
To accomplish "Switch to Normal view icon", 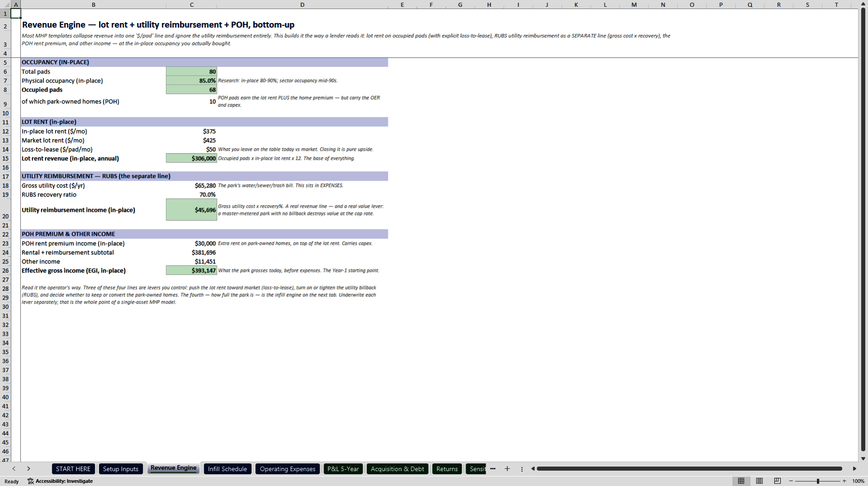I will pos(741,481).
